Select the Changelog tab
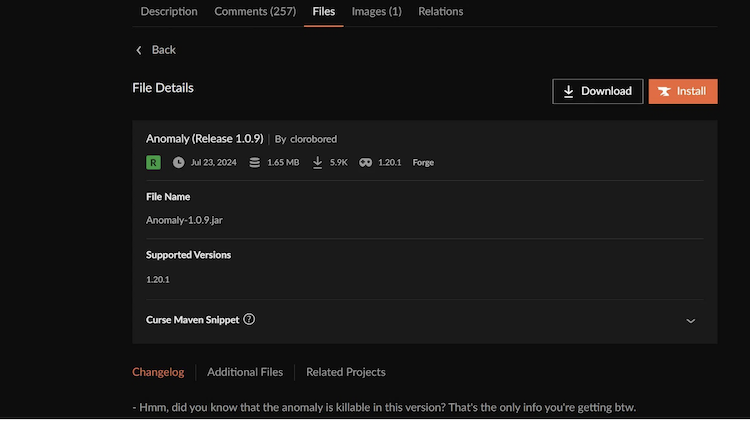This screenshot has height=421, width=750. point(158,372)
